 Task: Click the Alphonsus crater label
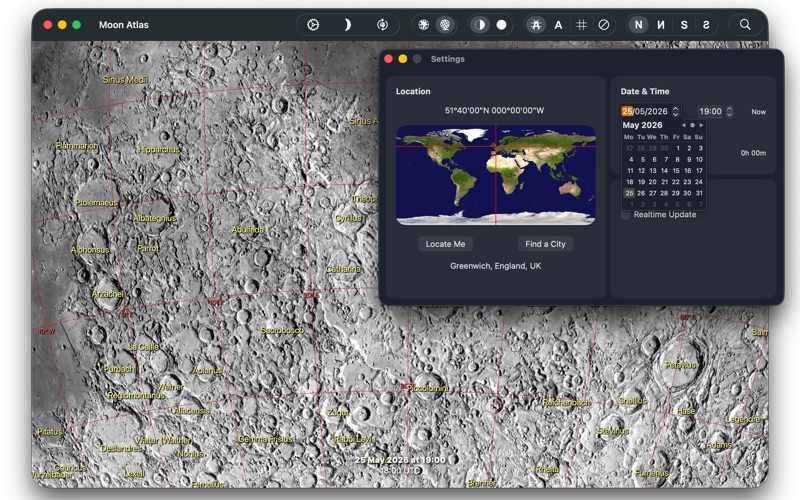point(90,250)
